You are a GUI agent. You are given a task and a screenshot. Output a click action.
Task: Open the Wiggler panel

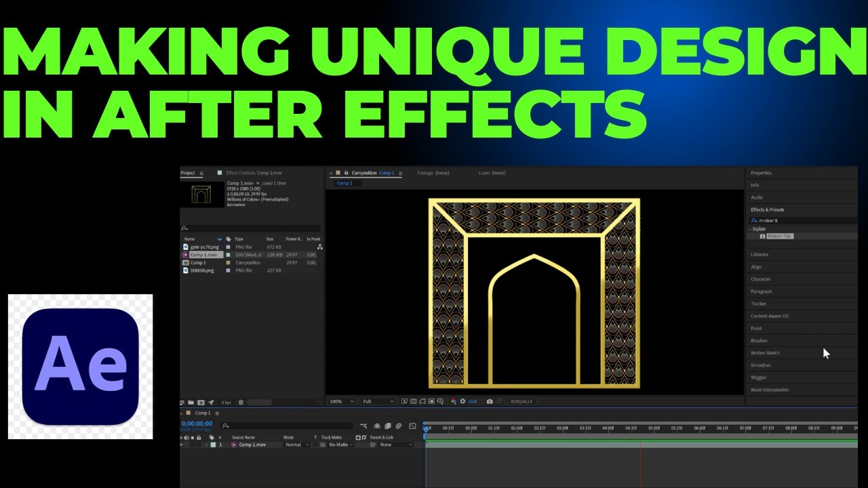(x=759, y=378)
